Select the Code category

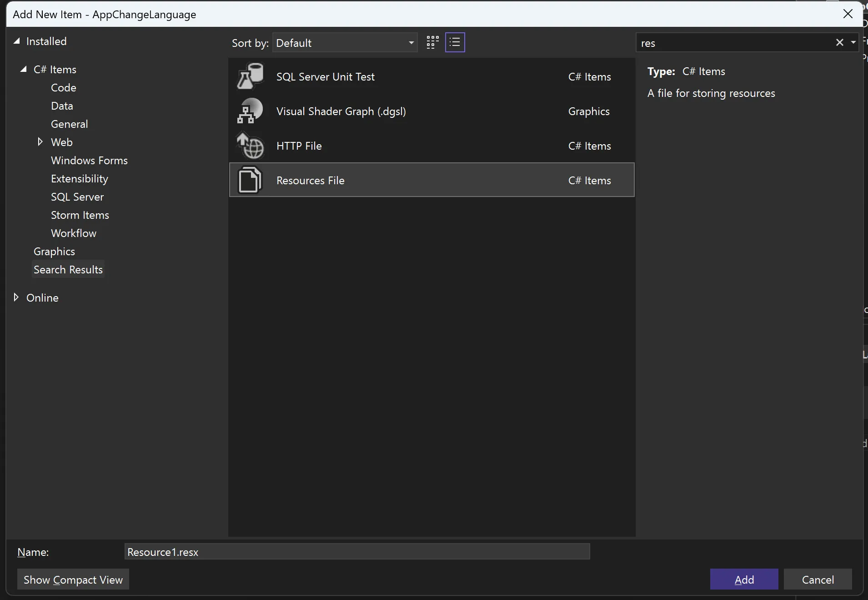(64, 87)
